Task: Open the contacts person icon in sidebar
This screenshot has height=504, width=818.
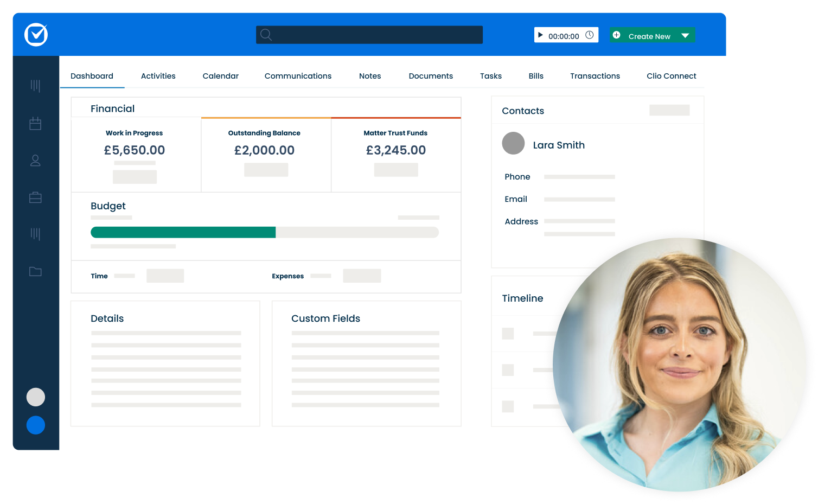Action: tap(35, 161)
